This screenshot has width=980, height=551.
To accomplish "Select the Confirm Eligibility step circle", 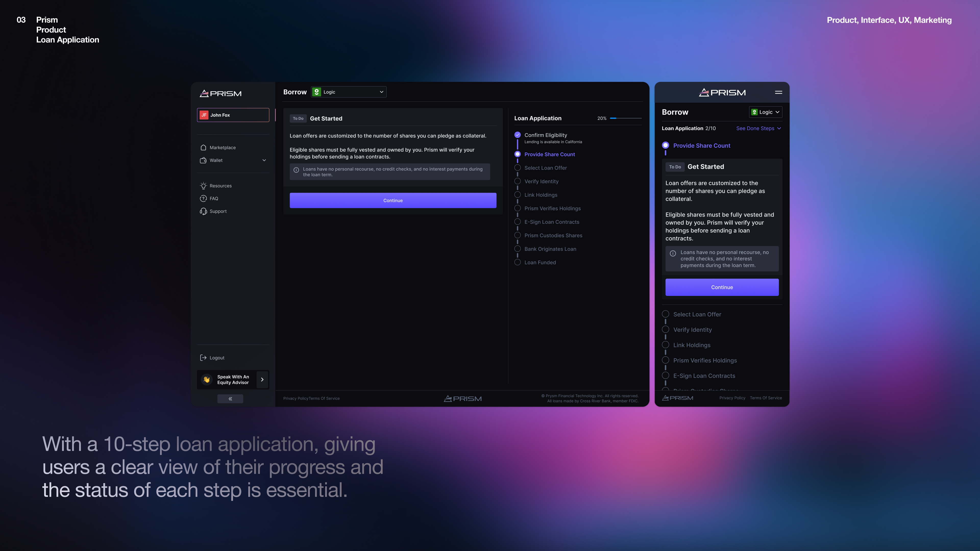I will pyautogui.click(x=517, y=135).
